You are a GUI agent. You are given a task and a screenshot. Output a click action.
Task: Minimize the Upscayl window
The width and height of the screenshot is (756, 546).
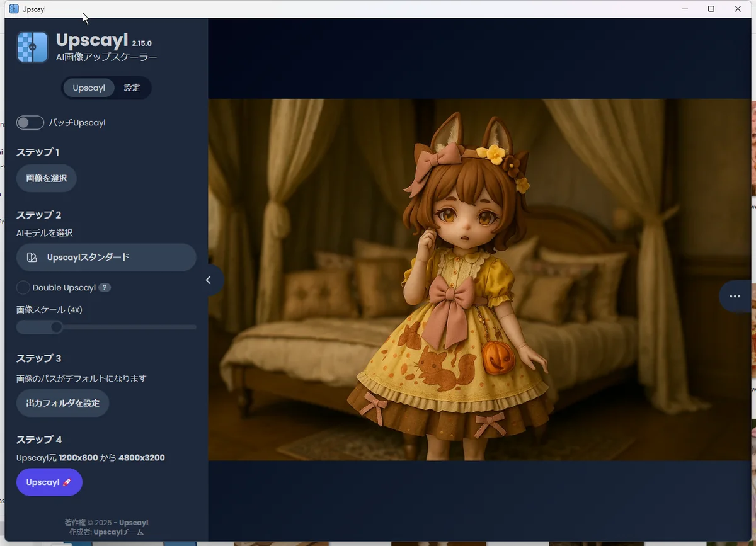685,9
